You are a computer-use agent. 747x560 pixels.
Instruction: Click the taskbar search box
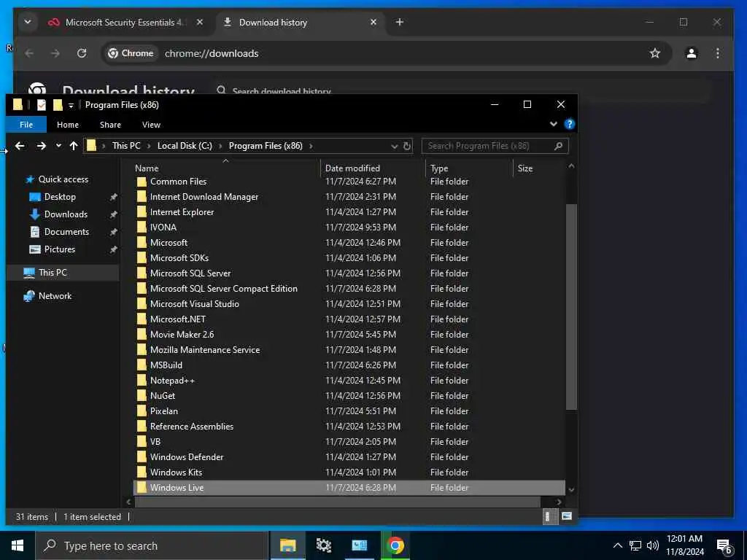tap(152, 545)
